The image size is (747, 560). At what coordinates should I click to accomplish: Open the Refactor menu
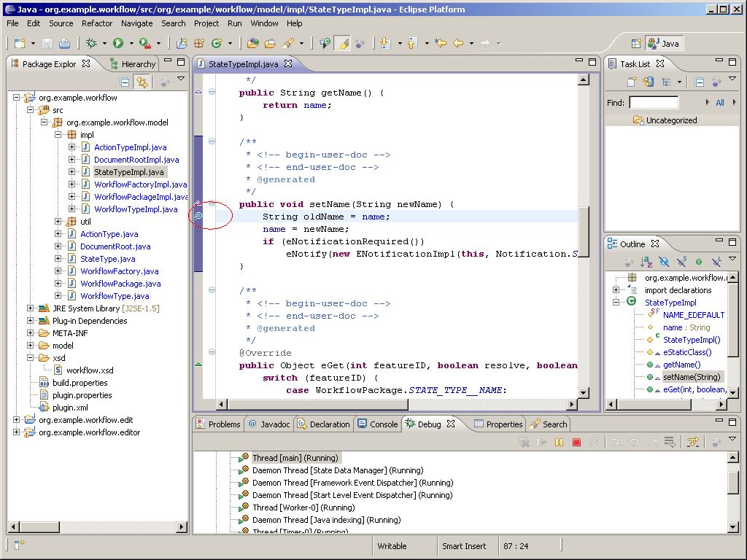pyautogui.click(x=97, y=23)
